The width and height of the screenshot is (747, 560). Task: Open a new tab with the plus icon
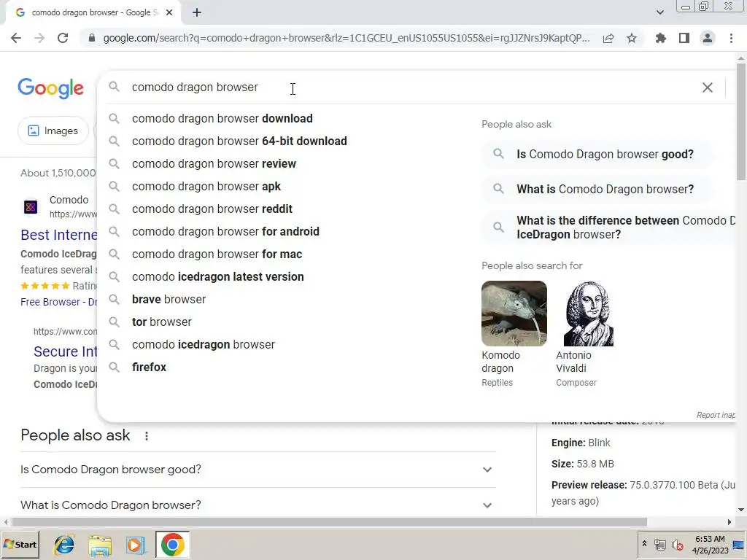197,12
